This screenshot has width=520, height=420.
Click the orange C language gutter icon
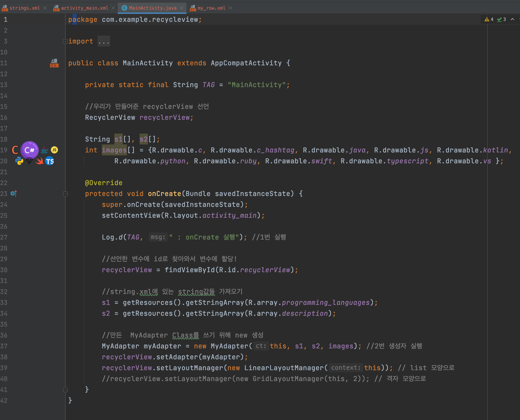(15, 150)
